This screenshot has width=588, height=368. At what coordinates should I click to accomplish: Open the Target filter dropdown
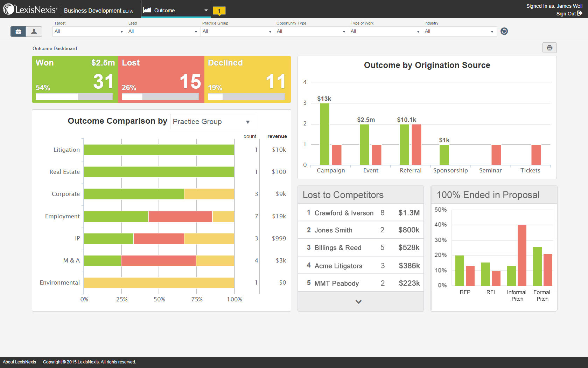pyautogui.click(x=89, y=32)
